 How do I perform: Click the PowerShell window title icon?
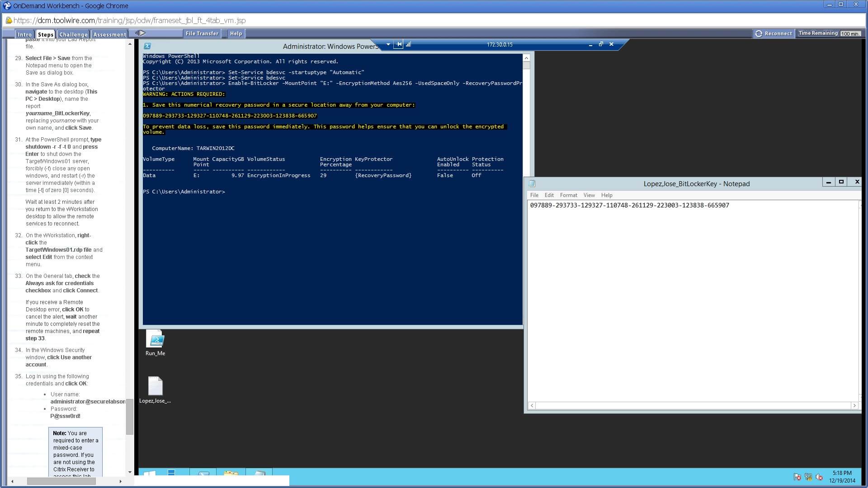pos(147,46)
